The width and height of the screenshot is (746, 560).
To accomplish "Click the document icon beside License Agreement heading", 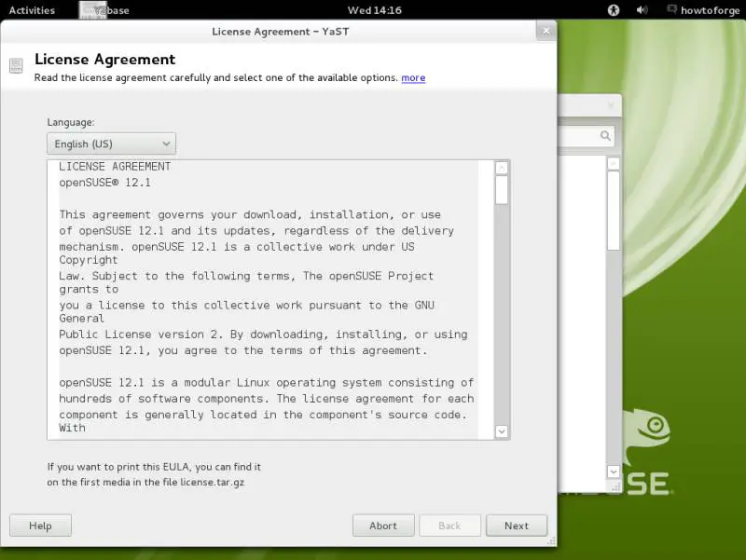I will [x=16, y=65].
